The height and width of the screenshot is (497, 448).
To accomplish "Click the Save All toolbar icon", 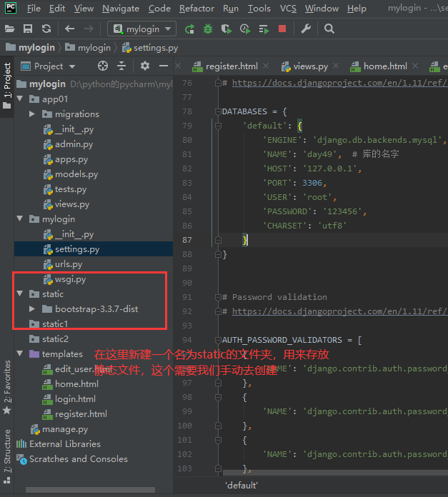I will [28, 29].
